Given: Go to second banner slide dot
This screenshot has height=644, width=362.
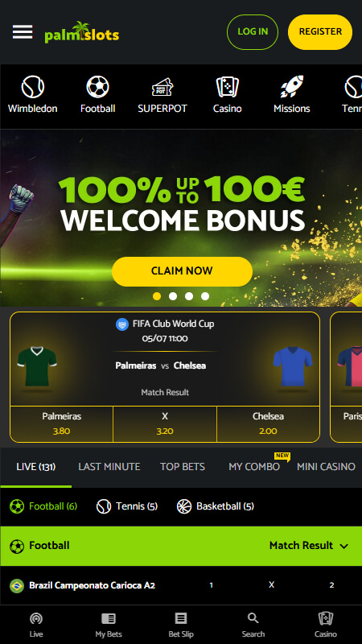Looking at the screenshot, I should pos(173,296).
